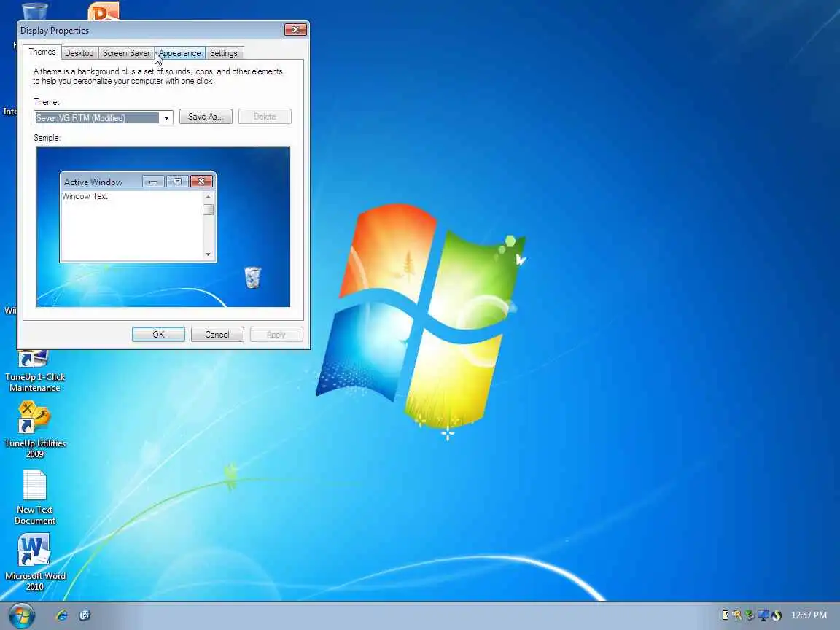The width and height of the screenshot is (840, 630).
Task: Click Cancel in Display Properties
Action: (217, 334)
